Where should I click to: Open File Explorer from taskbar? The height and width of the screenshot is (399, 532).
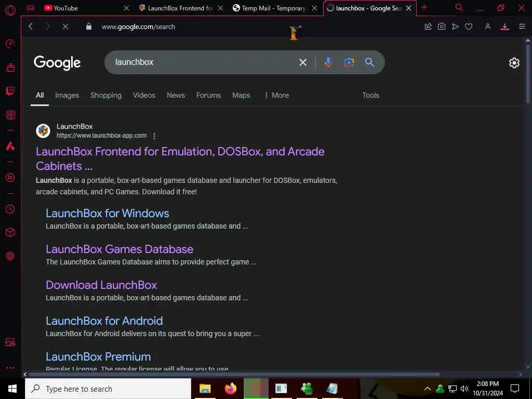(x=205, y=389)
